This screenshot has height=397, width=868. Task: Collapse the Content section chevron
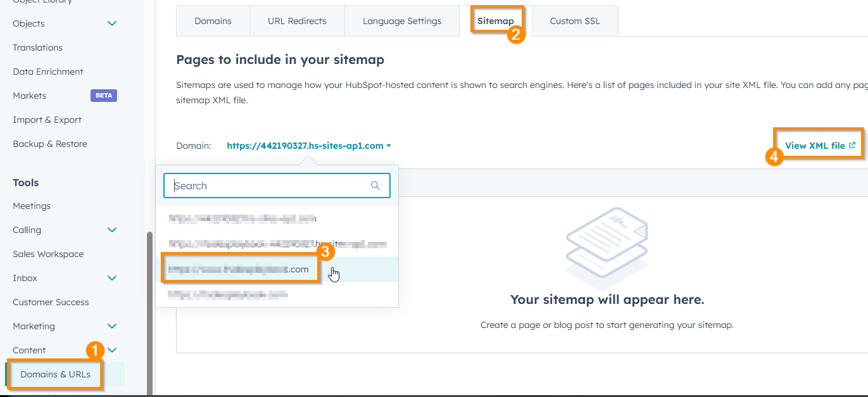112,350
